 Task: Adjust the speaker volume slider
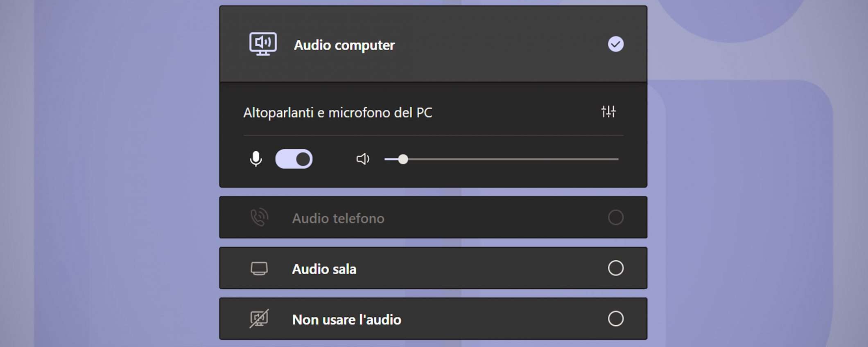[x=403, y=160]
